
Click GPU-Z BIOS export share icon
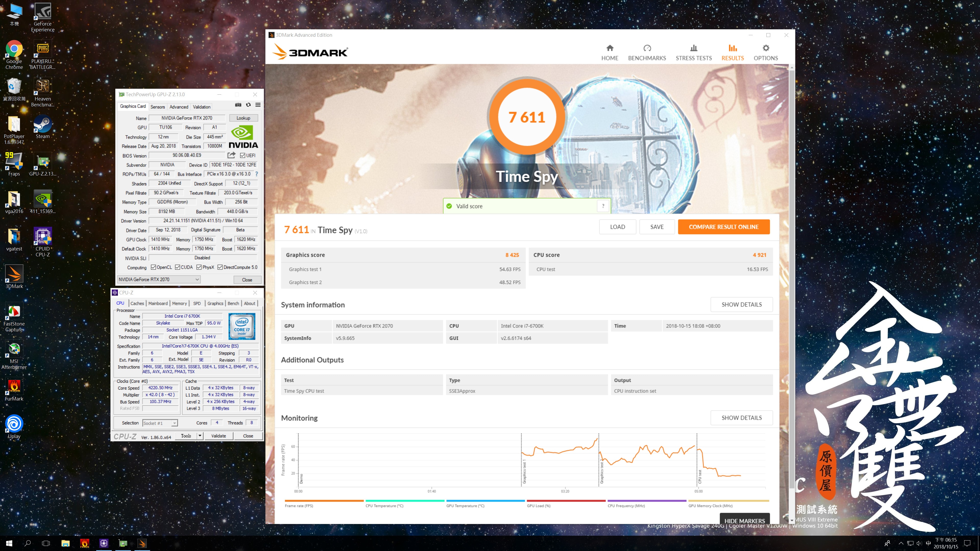(231, 155)
